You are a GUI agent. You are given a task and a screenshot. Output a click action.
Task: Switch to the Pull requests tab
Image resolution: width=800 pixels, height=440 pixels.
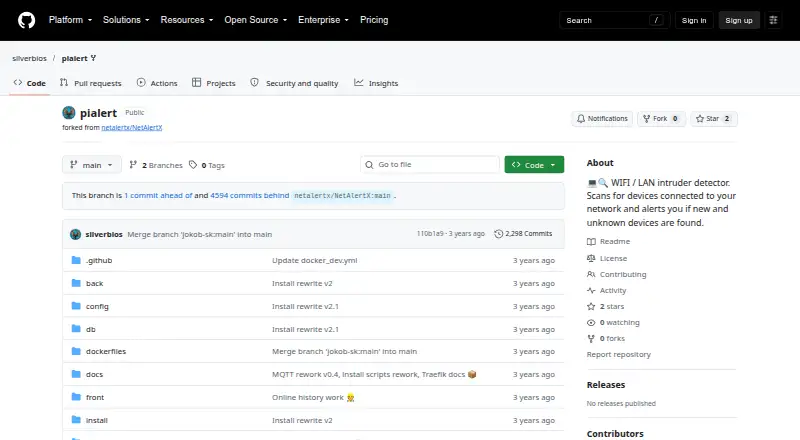(91, 83)
